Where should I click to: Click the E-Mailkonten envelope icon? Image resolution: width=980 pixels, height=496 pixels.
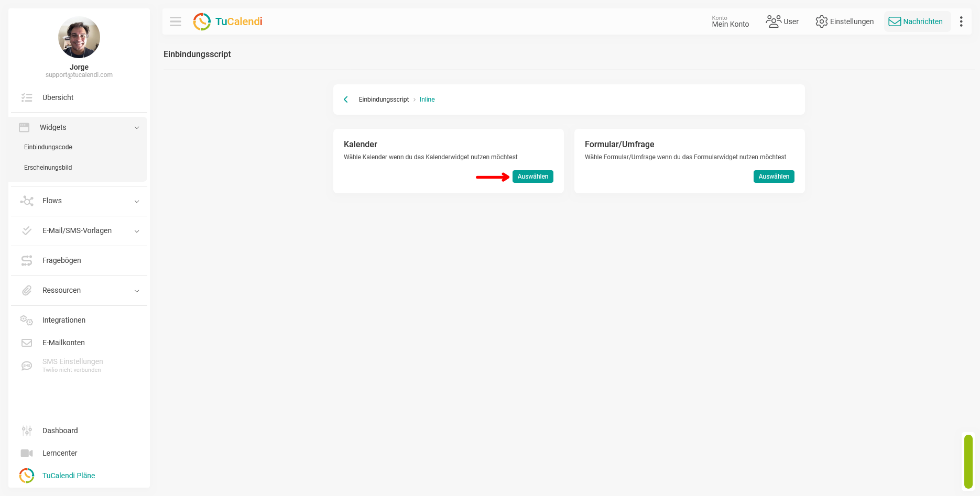click(27, 343)
